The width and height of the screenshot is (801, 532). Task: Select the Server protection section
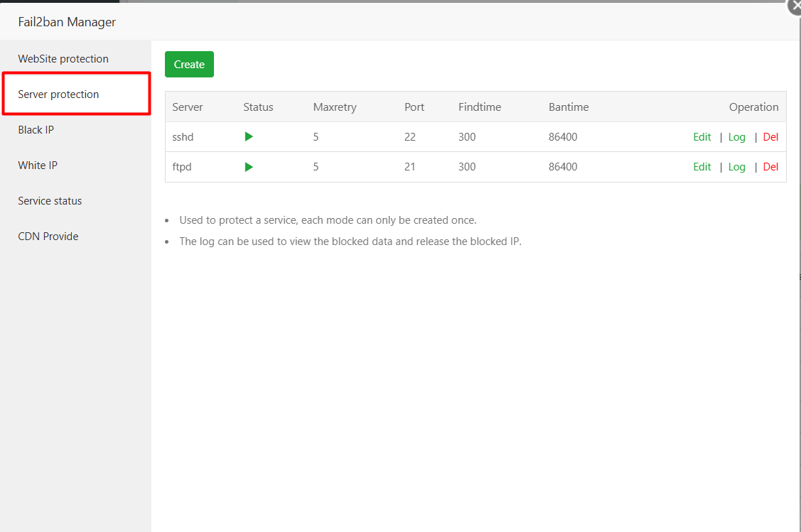tap(58, 94)
